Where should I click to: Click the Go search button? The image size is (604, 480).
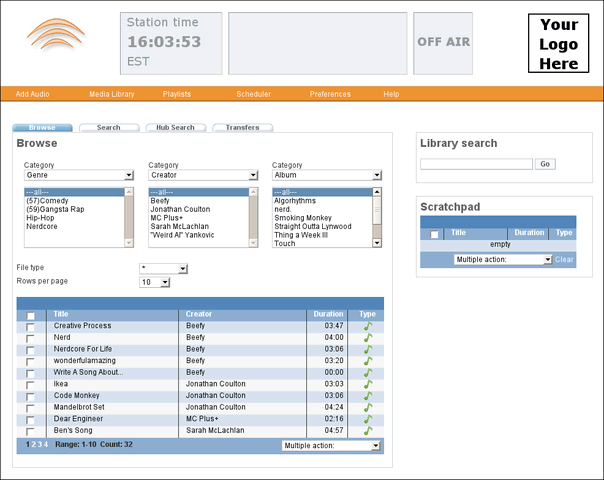click(545, 164)
